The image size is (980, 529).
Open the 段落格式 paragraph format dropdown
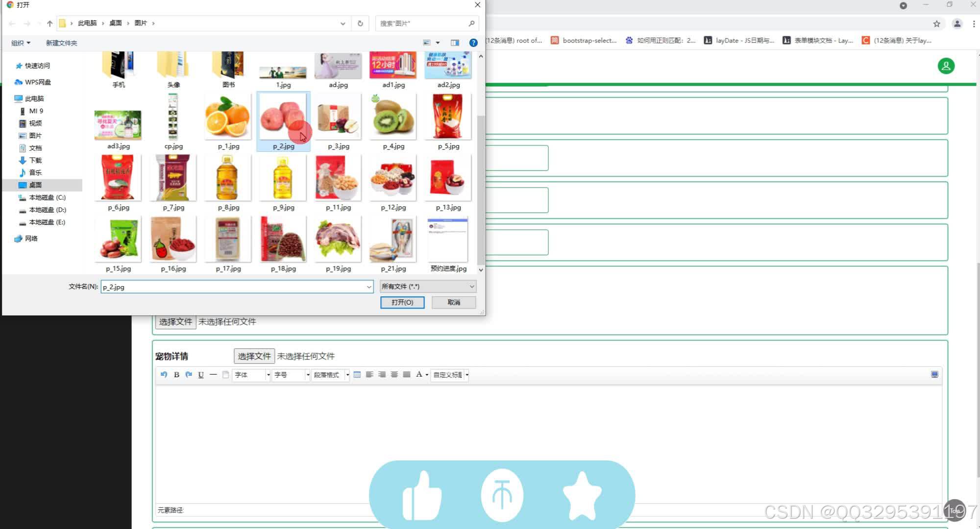pos(331,375)
